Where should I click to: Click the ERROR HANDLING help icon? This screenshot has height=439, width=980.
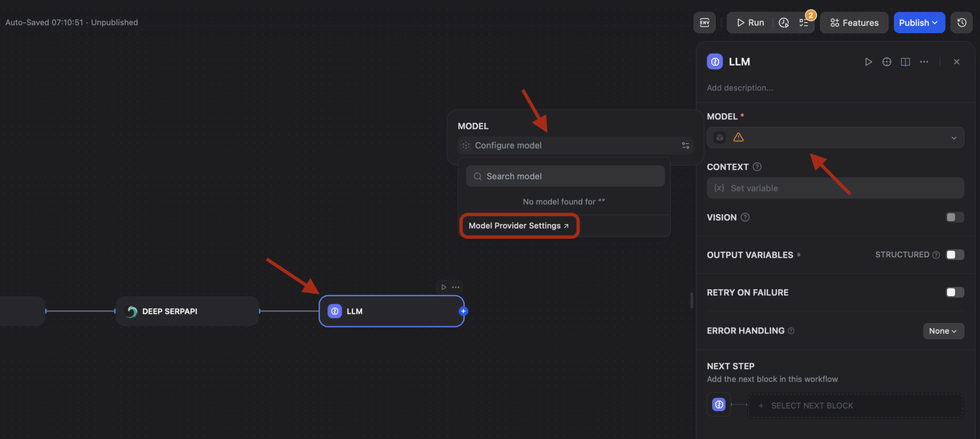[791, 331]
